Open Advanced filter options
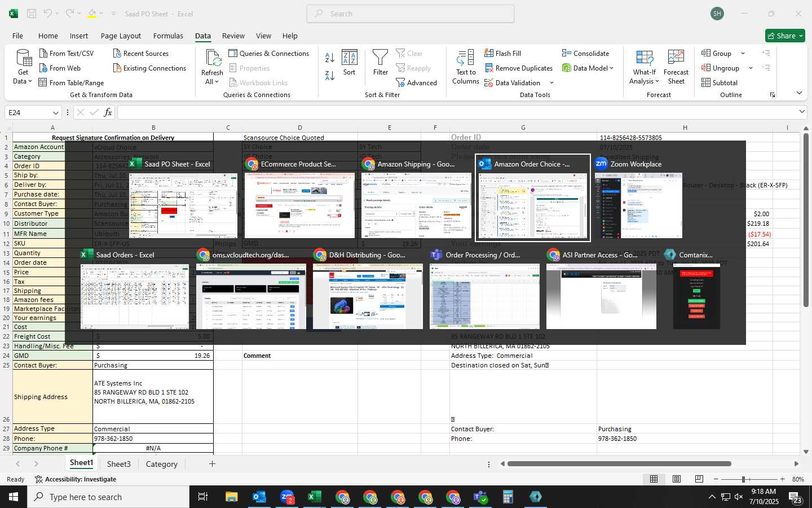 pyautogui.click(x=417, y=82)
